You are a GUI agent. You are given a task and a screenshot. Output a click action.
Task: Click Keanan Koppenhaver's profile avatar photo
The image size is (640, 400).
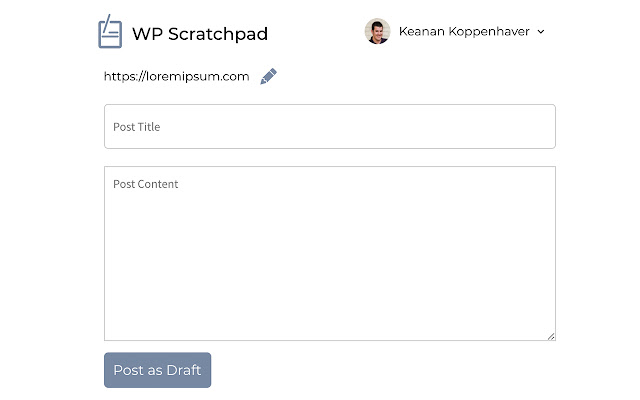click(377, 31)
